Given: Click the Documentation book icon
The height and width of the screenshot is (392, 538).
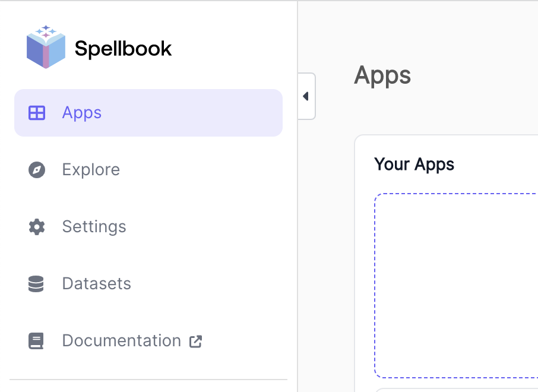Looking at the screenshot, I should [x=37, y=340].
